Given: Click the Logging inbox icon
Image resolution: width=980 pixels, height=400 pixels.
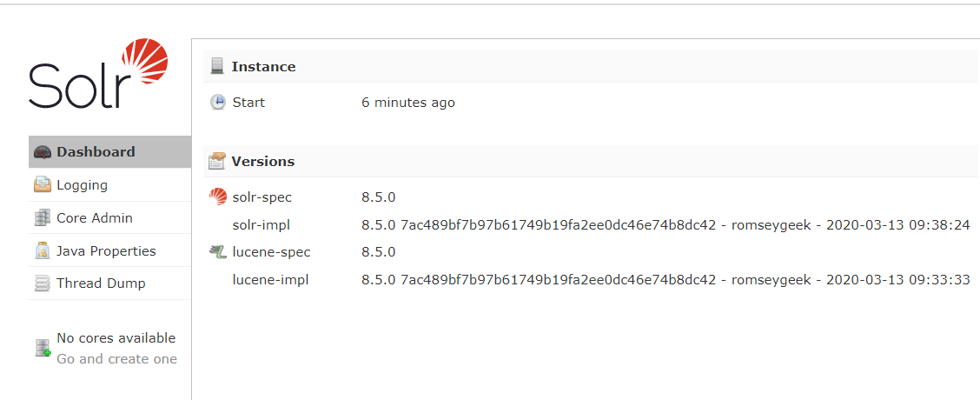Looking at the screenshot, I should 42,185.
